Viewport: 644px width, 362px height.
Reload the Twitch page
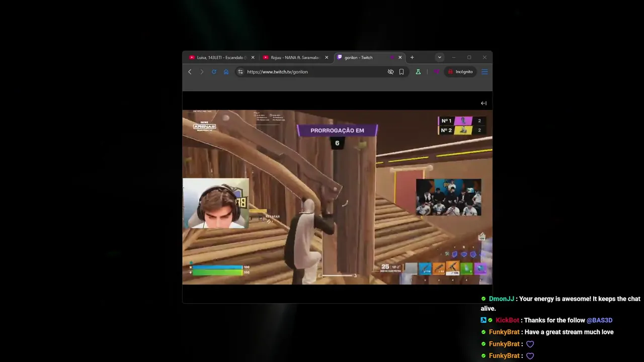[214, 72]
